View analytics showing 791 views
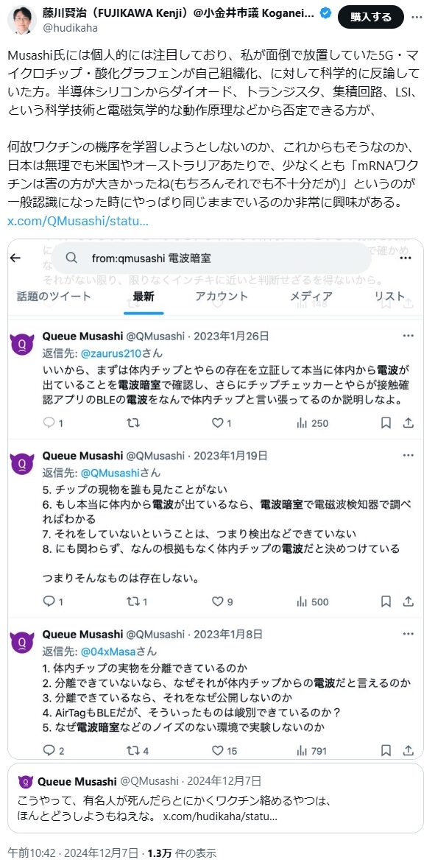This screenshot has width=435, height=868. pos(312,751)
